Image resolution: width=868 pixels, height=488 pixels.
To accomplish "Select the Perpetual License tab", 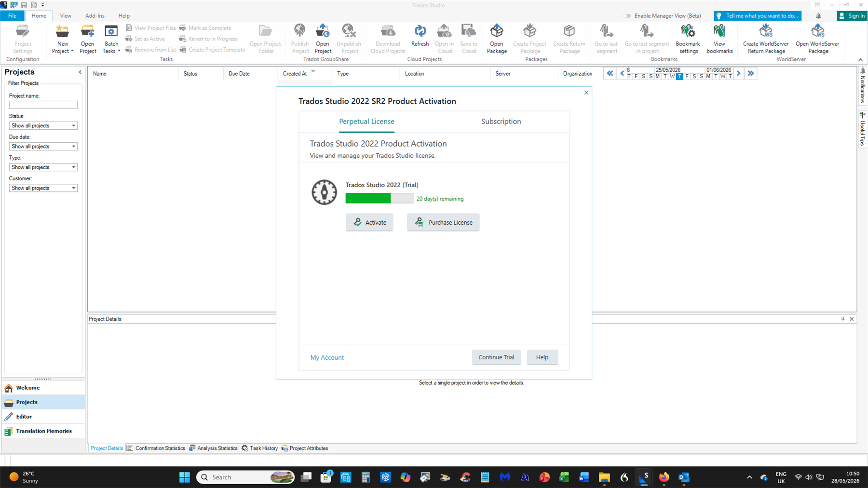I will click(x=366, y=122).
